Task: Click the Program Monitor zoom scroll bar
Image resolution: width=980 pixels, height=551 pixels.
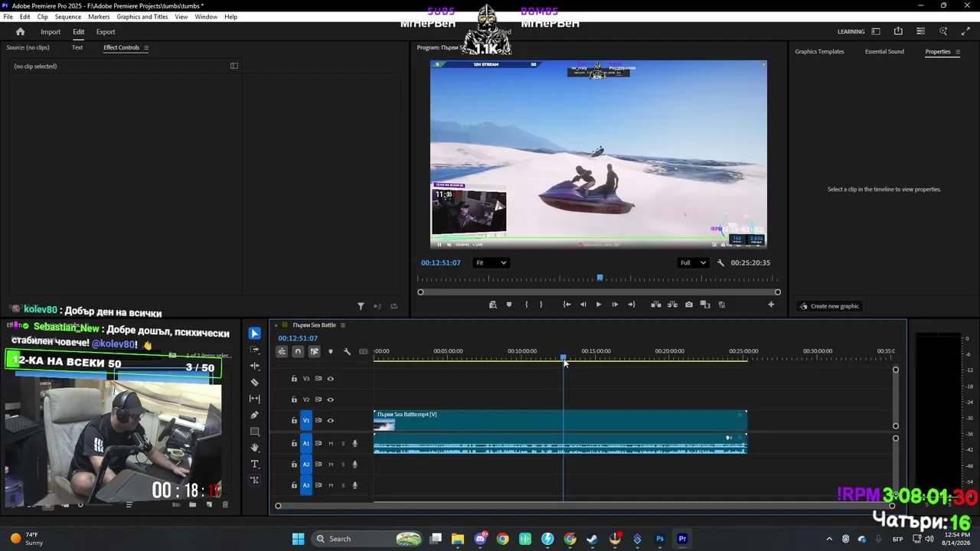Action: [599, 292]
